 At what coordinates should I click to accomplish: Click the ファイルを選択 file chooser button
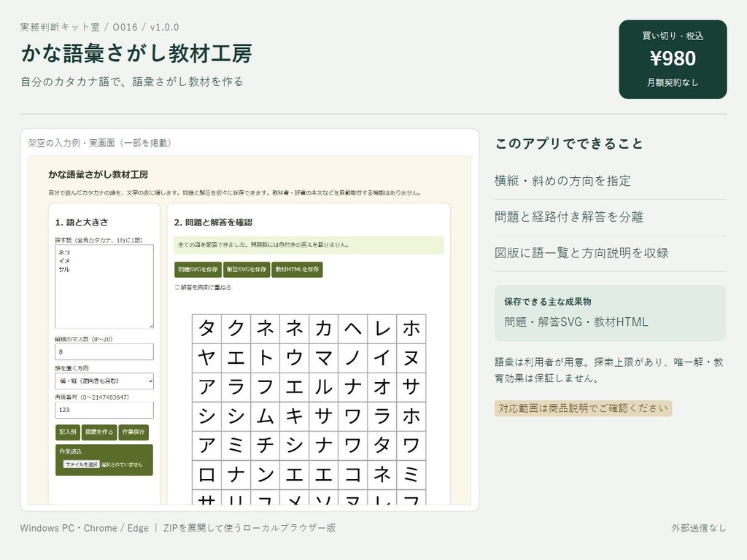pyautogui.click(x=82, y=464)
